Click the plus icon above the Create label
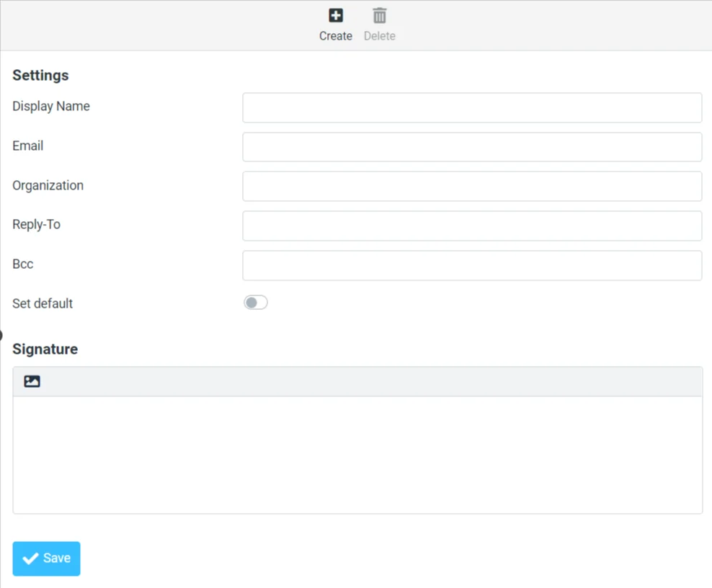Screen dimensions: 712x588 pyautogui.click(x=335, y=15)
